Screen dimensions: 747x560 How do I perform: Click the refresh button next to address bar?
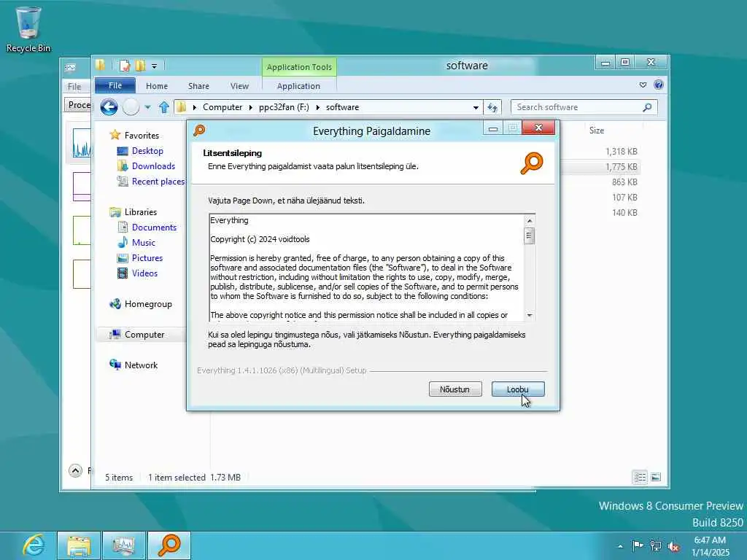492,108
